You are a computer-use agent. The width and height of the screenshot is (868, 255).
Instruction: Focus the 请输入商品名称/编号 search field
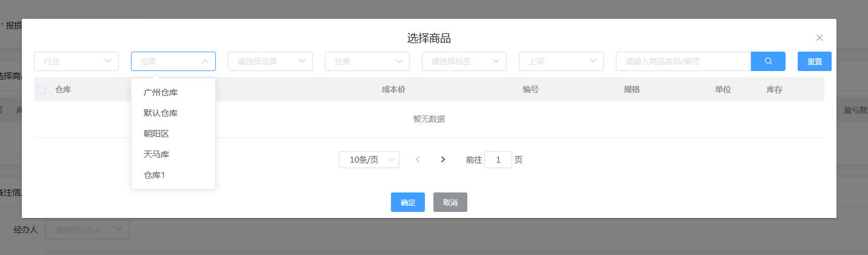click(684, 61)
